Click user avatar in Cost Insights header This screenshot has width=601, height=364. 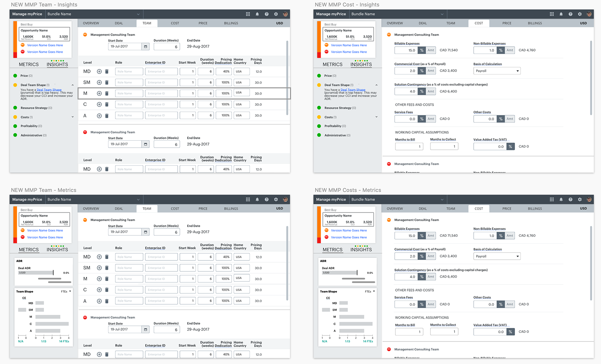589,14
